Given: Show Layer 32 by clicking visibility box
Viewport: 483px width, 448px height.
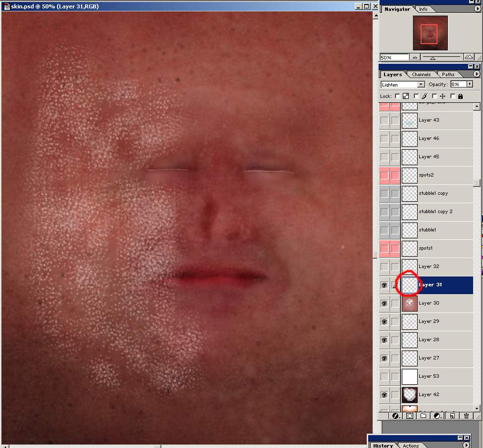Looking at the screenshot, I should 384,267.
